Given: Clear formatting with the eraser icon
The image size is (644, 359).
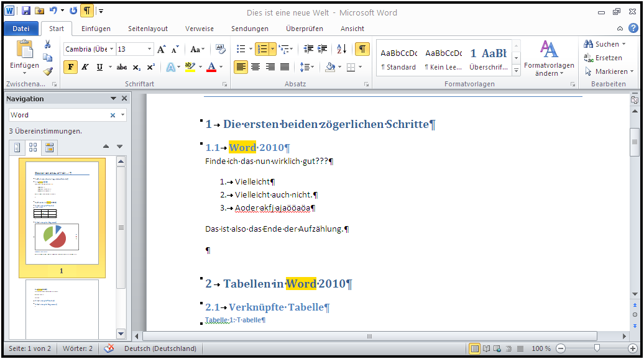Looking at the screenshot, I should pos(221,49).
